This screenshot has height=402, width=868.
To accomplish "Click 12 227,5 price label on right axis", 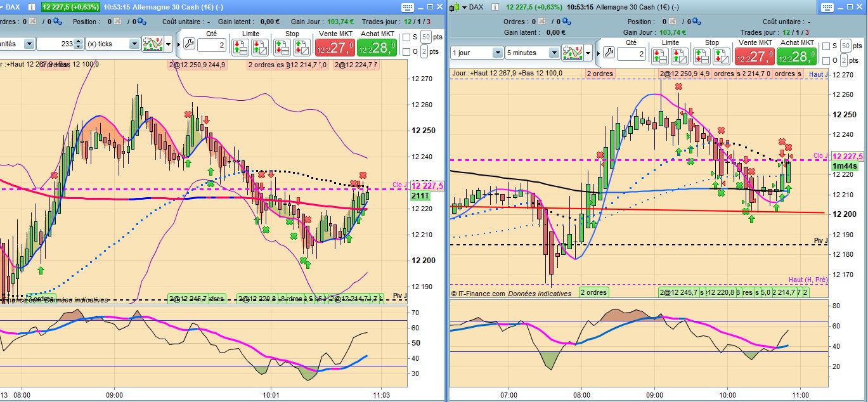I will click(847, 157).
